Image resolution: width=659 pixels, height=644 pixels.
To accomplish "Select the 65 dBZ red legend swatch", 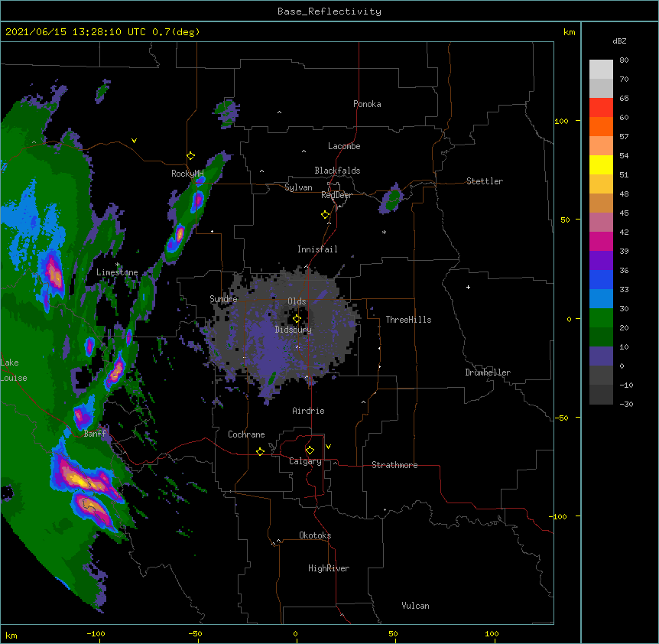I will coord(601,108).
